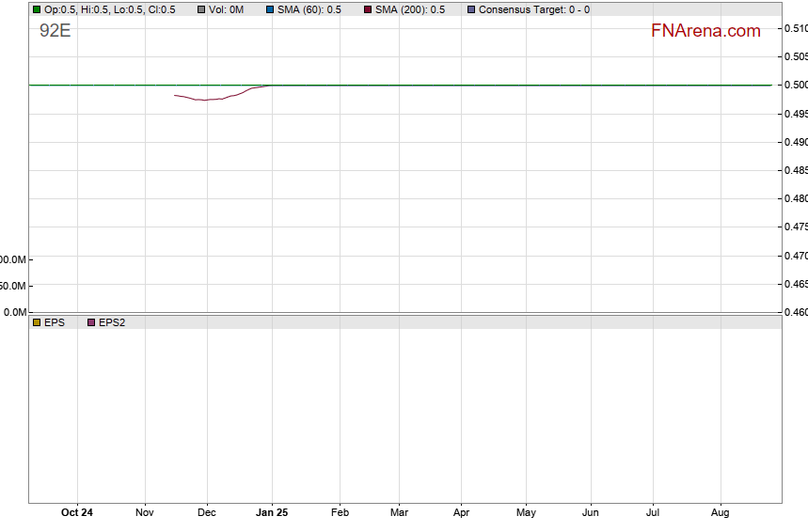Click the Consensus Target: 0 - 0 text
Image resolution: width=808 pixels, height=532 pixels.
(534, 9)
